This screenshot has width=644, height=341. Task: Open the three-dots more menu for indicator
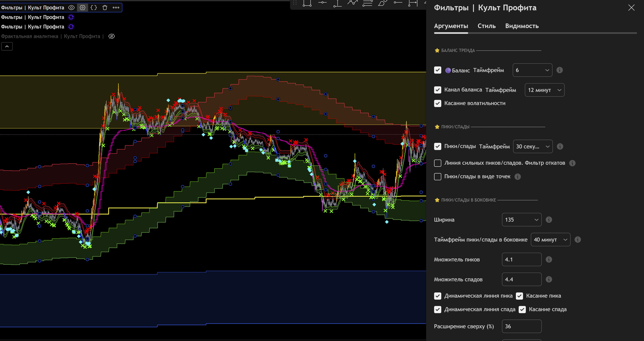pyautogui.click(x=116, y=7)
